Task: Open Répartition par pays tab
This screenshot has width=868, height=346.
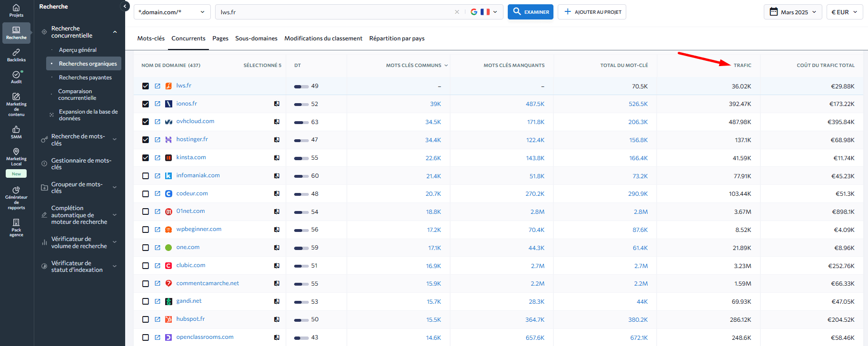Action: tap(397, 38)
